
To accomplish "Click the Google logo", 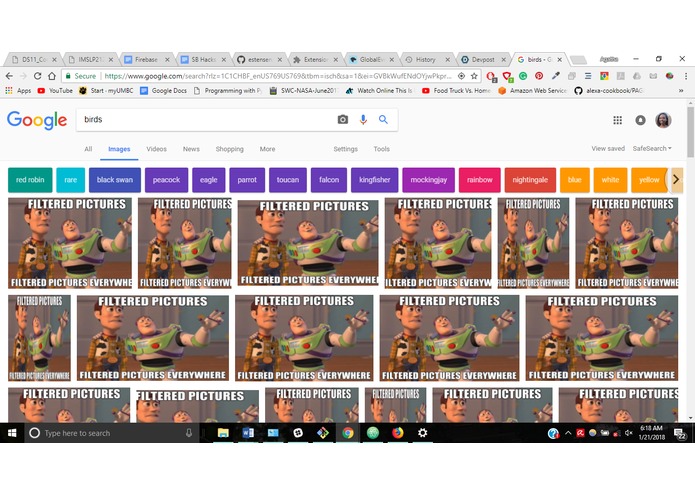I will (x=37, y=120).
